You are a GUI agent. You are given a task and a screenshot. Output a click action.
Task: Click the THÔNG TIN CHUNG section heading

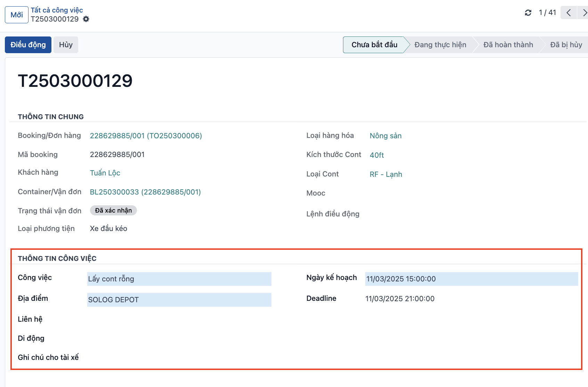tap(51, 117)
